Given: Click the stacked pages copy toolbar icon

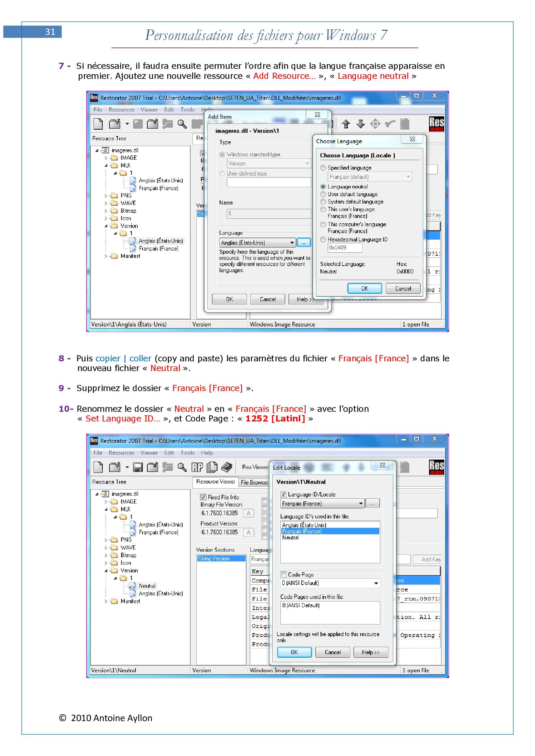Looking at the screenshot, I should point(212,467).
